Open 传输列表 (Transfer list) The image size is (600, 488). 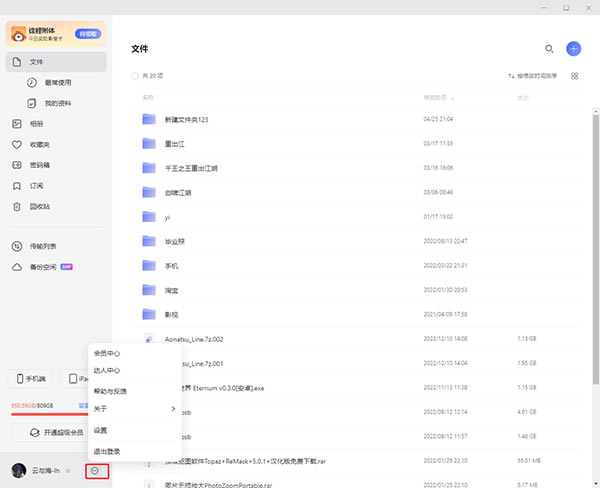point(43,246)
